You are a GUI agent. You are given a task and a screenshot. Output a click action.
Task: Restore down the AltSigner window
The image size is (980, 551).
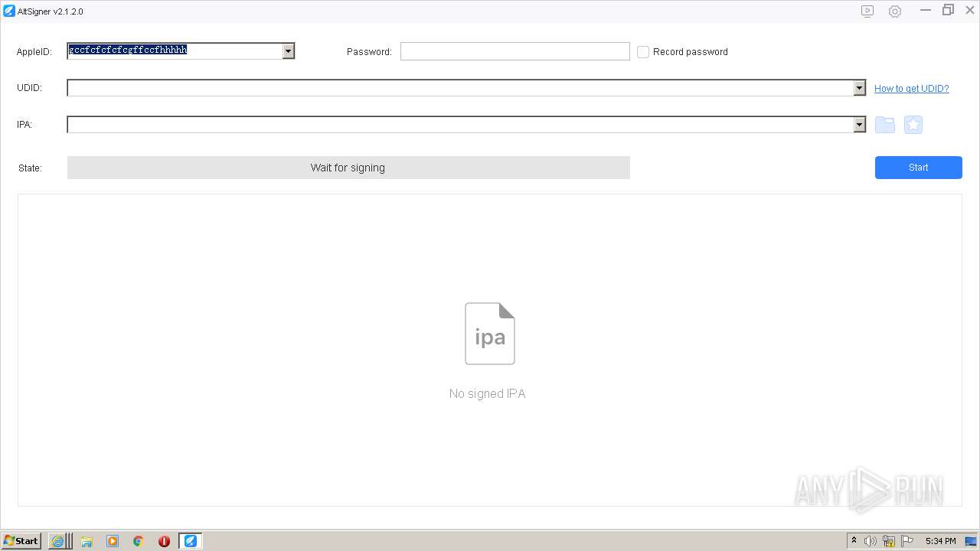[x=948, y=11]
